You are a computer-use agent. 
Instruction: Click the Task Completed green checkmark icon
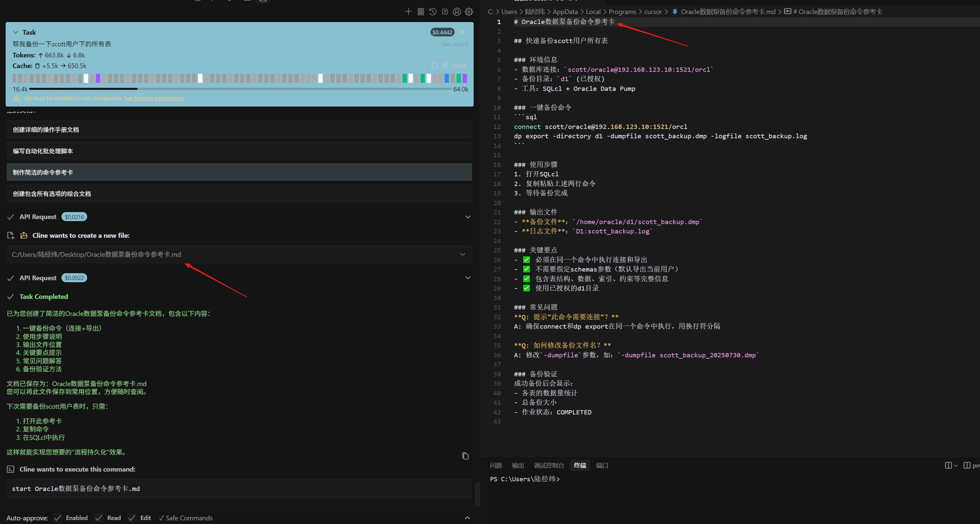[x=11, y=297]
